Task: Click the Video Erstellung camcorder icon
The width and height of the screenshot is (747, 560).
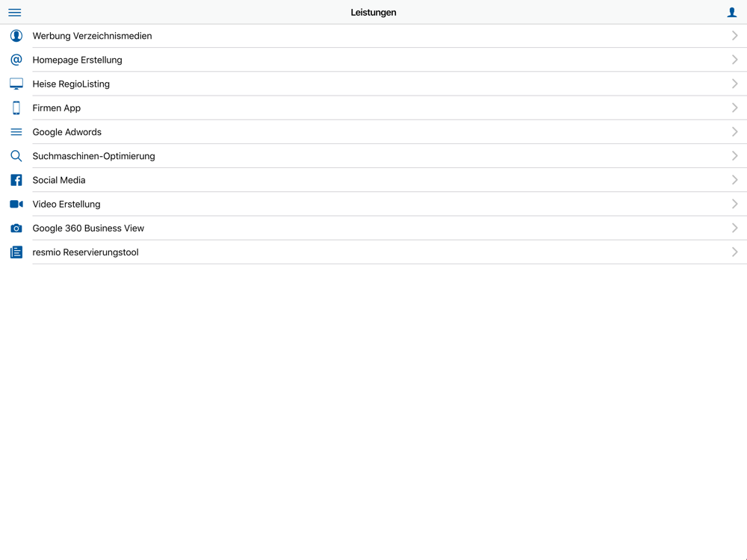Action: (16, 204)
